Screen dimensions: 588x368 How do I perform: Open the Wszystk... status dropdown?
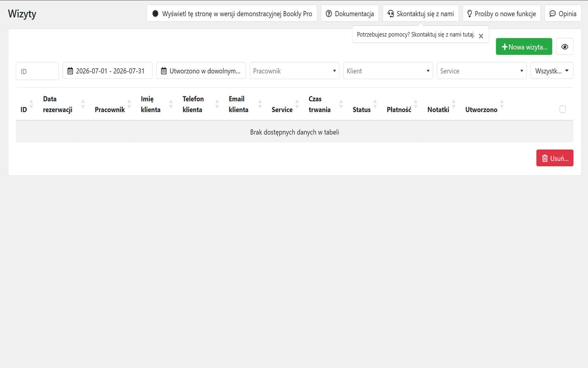pos(552,71)
